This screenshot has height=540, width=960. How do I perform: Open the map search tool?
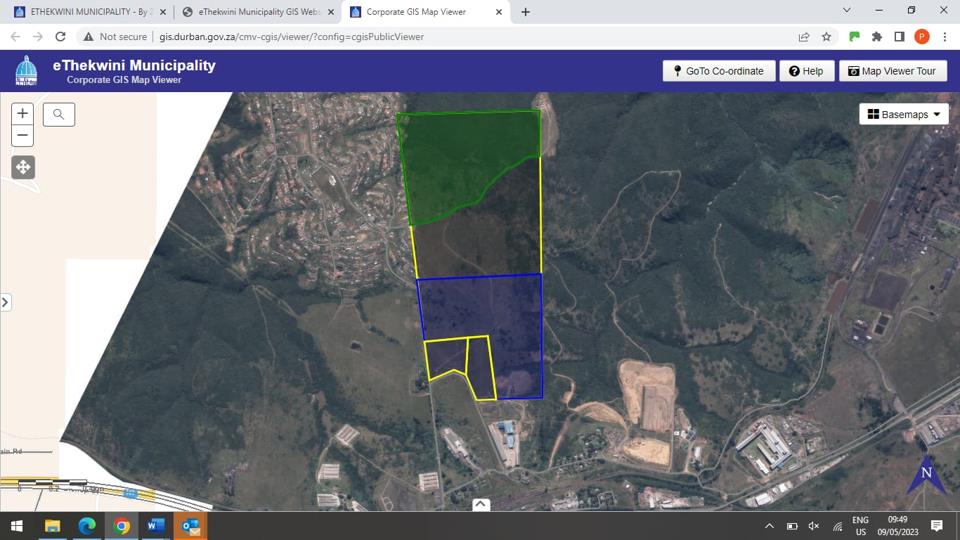59,114
